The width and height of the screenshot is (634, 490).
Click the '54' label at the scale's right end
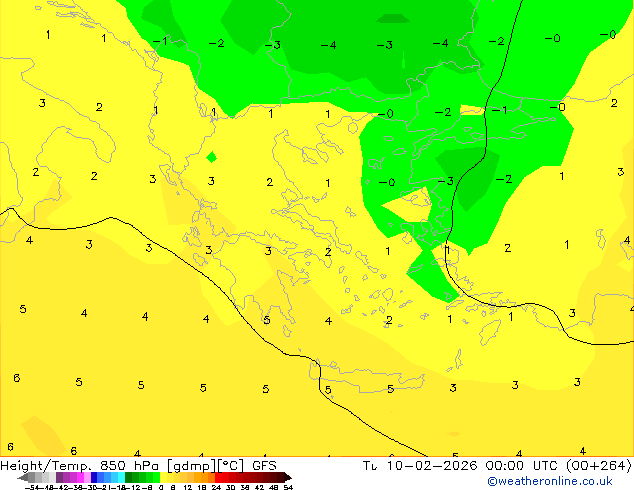[x=288, y=487]
